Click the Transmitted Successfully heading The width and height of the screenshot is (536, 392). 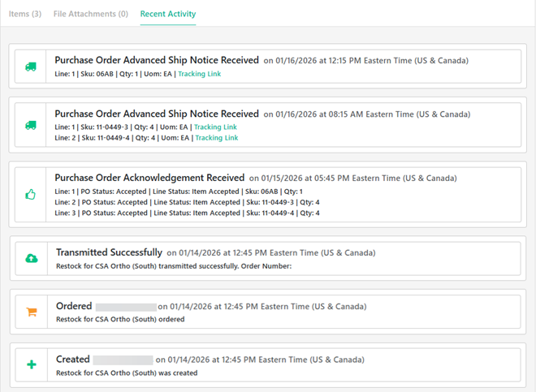pos(110,252)
